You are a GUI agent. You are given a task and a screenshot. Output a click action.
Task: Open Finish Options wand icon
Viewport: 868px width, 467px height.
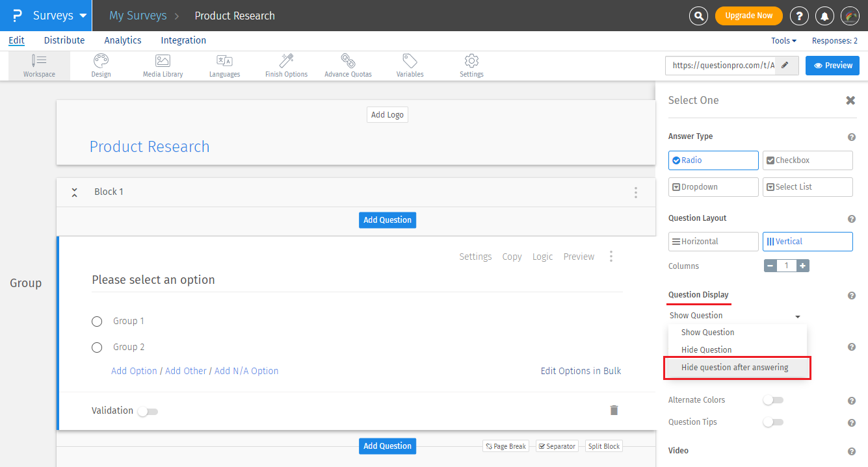286,61
